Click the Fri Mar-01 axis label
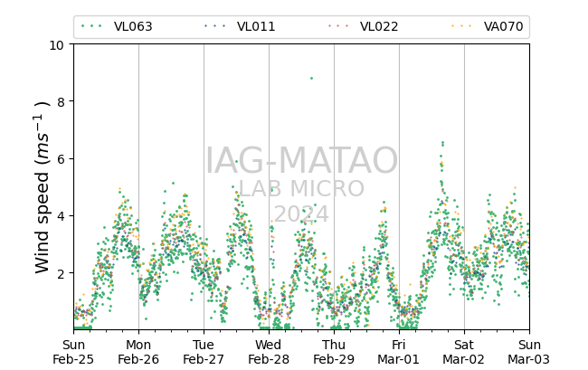 coord(399,352)
